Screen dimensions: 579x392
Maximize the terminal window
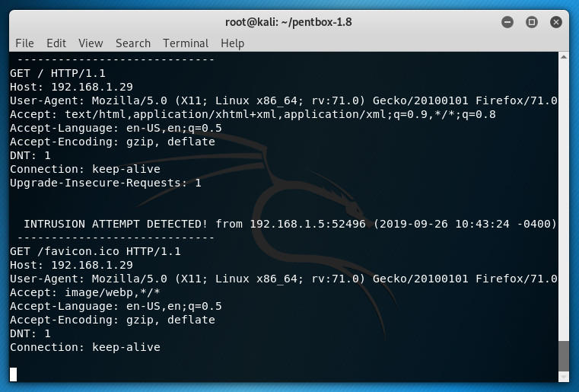pos(532,22)
